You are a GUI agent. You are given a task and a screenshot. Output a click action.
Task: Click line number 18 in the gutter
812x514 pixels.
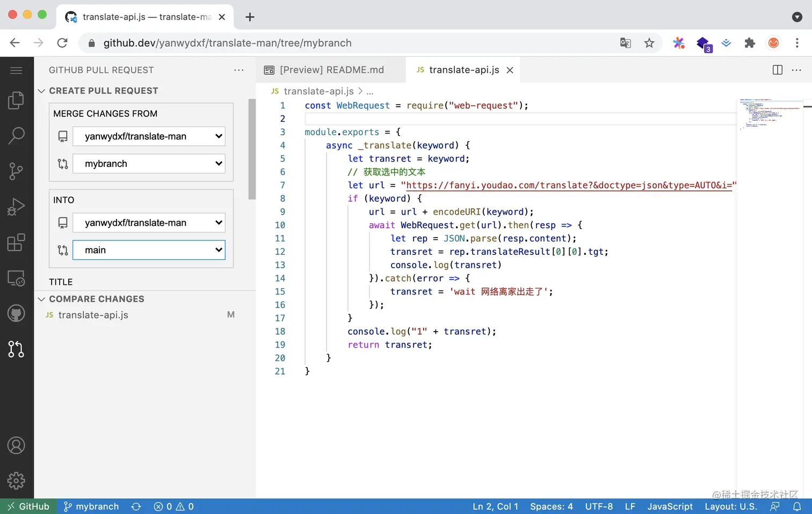pos(280,332)
